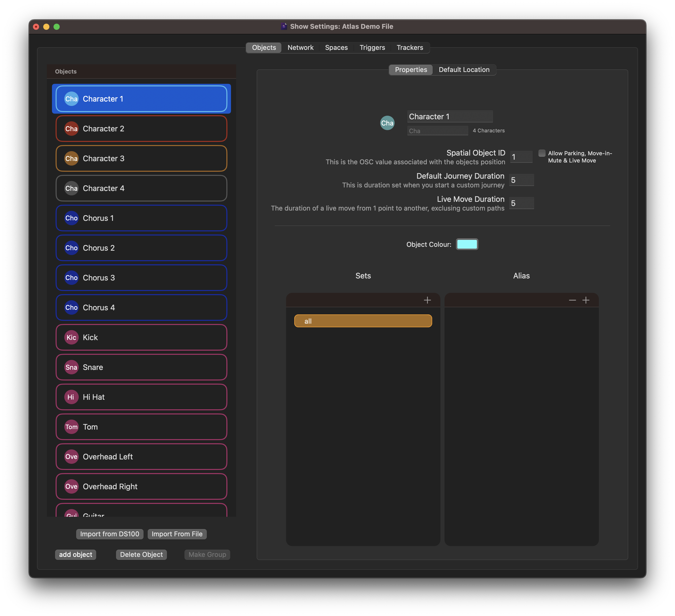Click the Live Move Duration field

(521, 203)
